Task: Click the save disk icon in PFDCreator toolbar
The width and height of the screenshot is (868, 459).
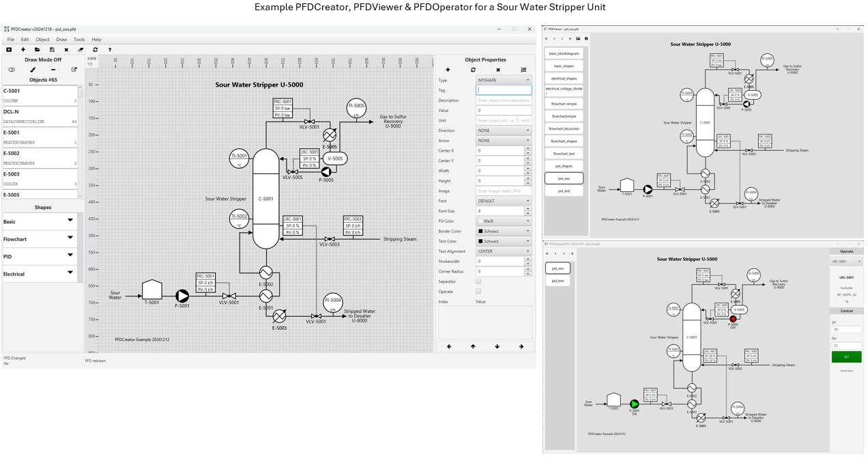Action: tap(52, 50)
